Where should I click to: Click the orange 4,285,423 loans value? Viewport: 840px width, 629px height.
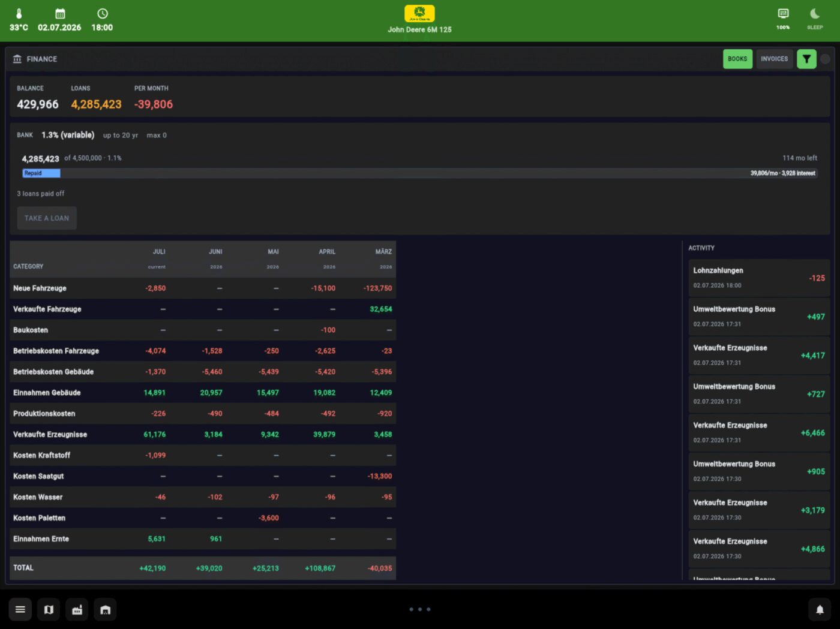[96, 104]
